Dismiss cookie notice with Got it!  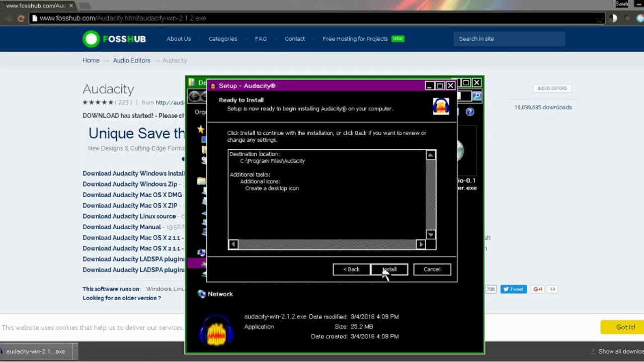point(626,327)
